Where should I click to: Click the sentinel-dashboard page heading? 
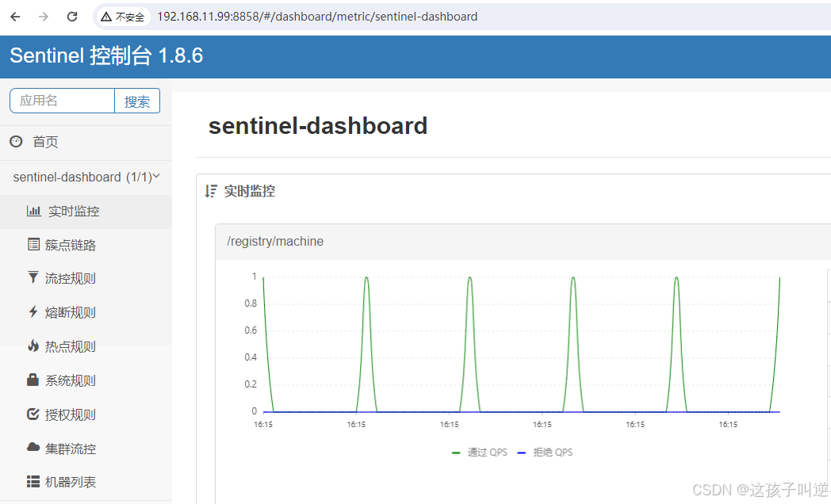click(x=318, y=126)
